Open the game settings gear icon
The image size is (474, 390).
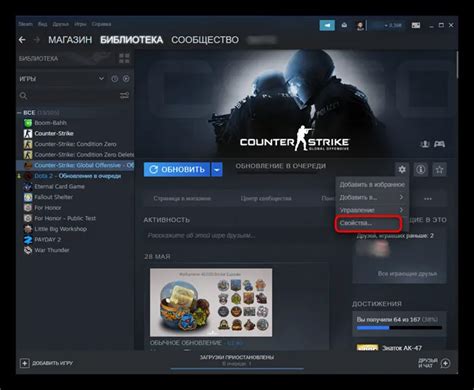[402, 169]
